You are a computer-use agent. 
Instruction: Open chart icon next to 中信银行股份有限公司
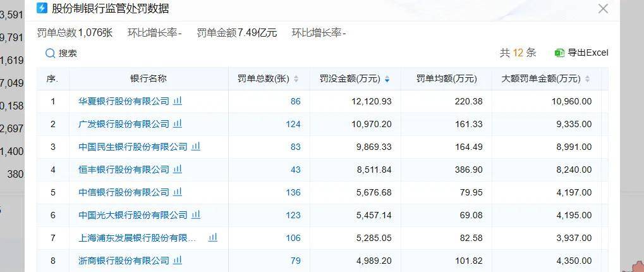(178, 192)
